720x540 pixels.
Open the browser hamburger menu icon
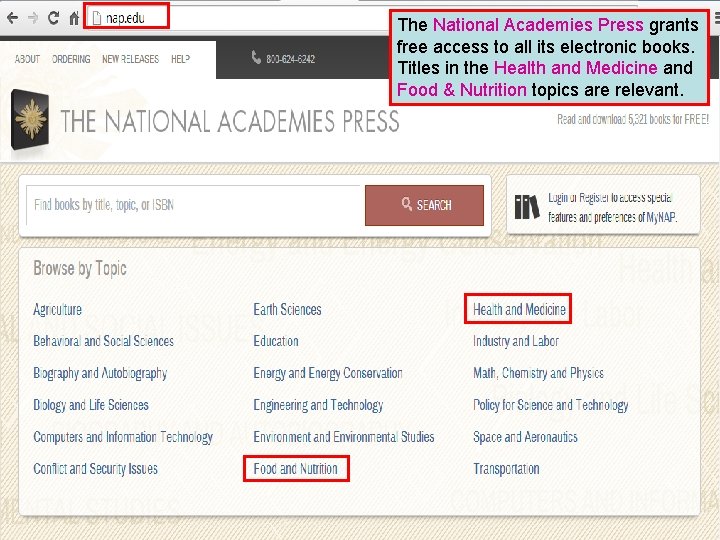[x=717, y=18]
